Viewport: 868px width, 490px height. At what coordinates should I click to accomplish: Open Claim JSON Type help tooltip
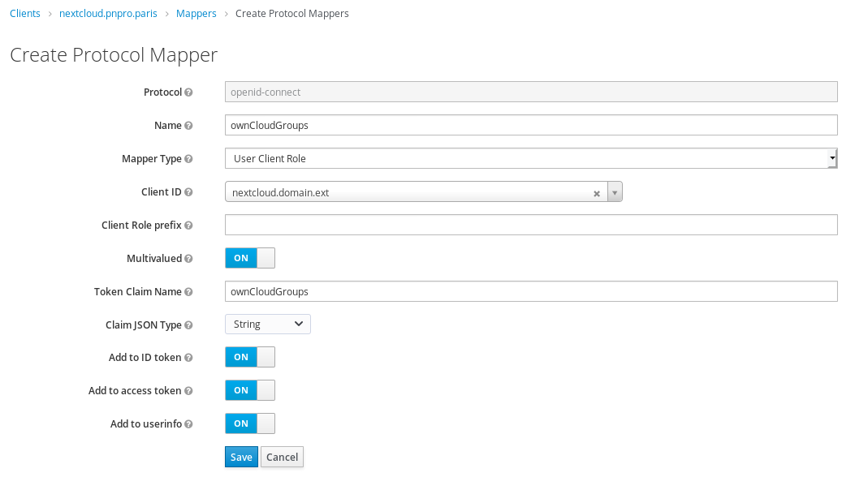pyautogui.click(x=190, y=325)
